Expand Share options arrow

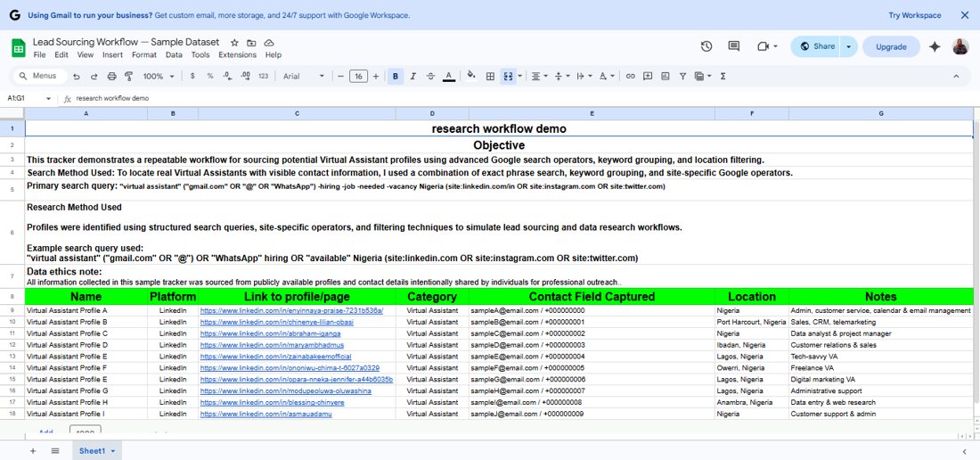point(849,46)
